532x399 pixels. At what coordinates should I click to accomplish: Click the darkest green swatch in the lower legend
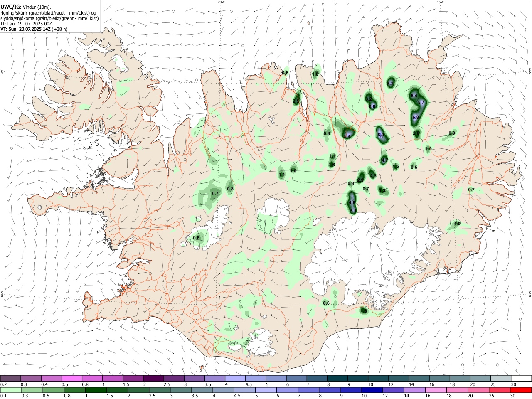pos(96,390)
